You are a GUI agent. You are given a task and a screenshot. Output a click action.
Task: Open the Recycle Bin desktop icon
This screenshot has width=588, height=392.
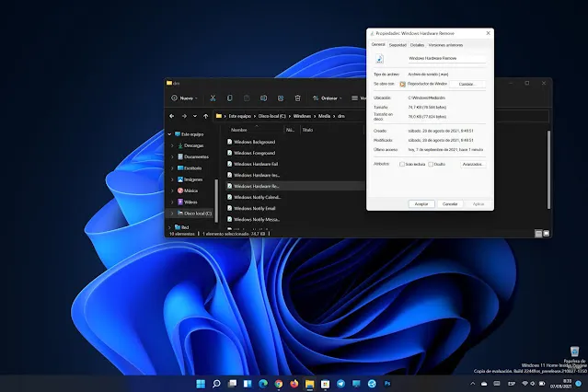coord(574,352)
